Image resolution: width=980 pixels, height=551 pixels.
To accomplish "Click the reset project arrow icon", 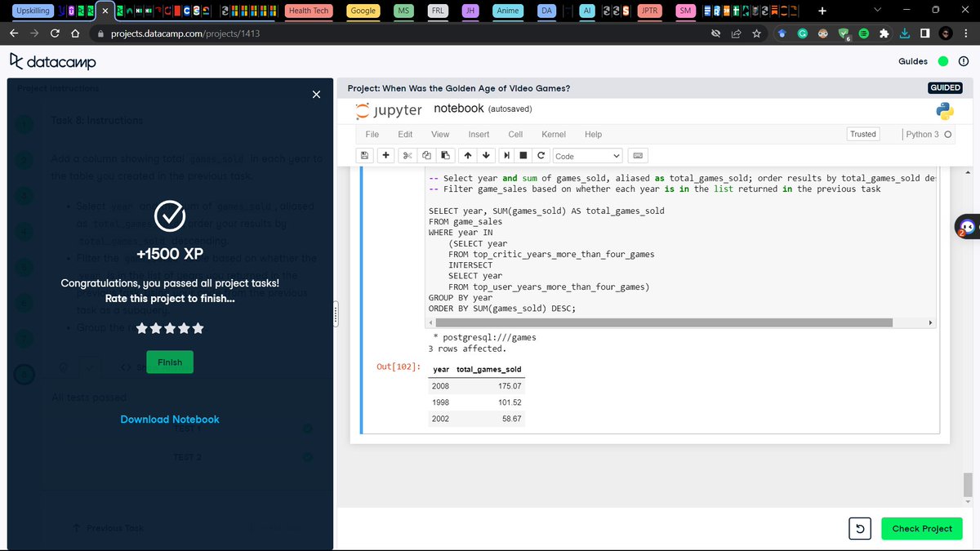I will click(860, 528).
